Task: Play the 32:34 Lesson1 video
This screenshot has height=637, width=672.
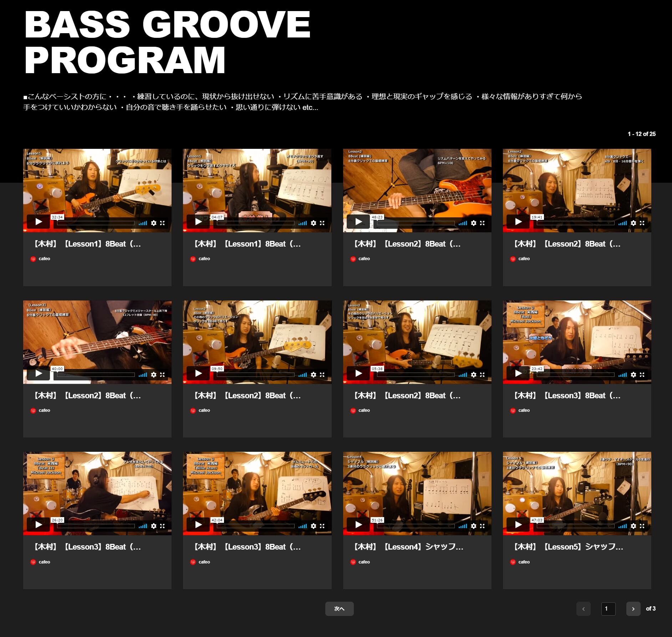Action: [x=39, y=222]
